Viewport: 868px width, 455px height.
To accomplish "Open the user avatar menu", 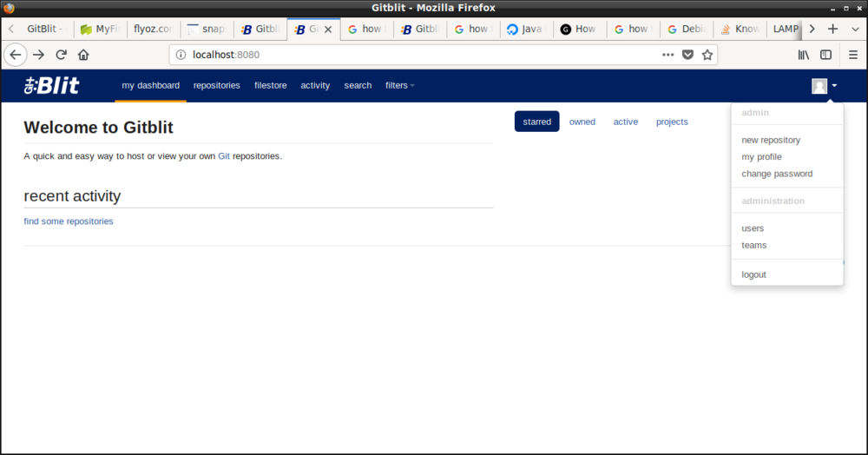I will click(824, 86).
